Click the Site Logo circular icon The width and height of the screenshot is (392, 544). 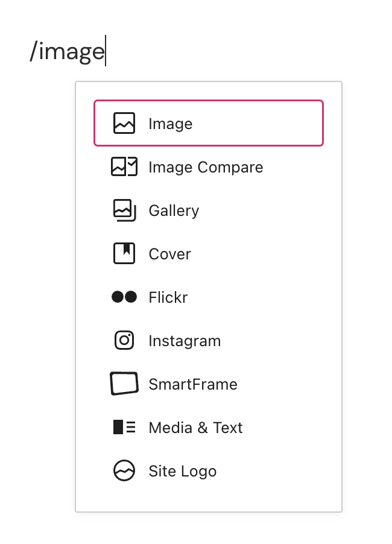pyautogui.click(x=124, y=470)
